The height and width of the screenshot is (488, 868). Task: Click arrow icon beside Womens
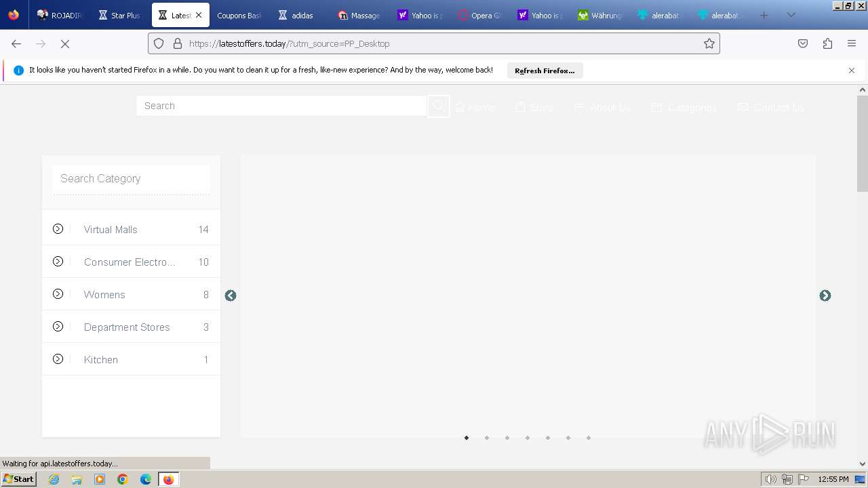(58, 294)
